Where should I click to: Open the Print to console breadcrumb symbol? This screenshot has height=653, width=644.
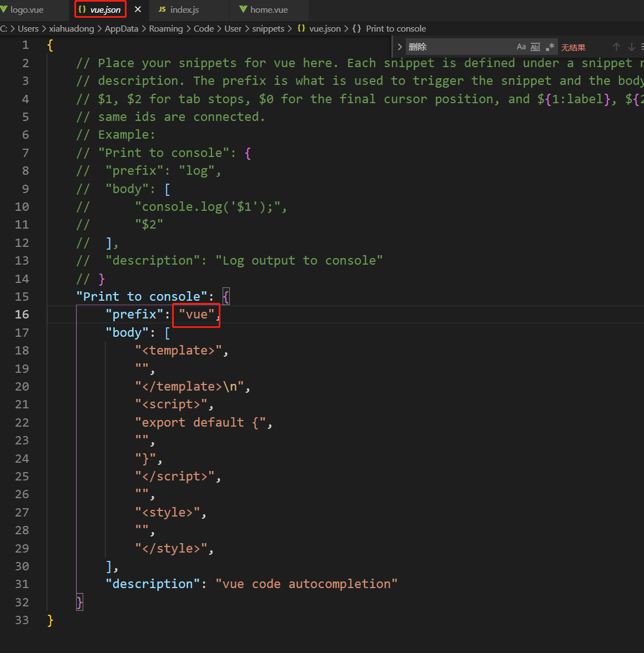point(389,29)
